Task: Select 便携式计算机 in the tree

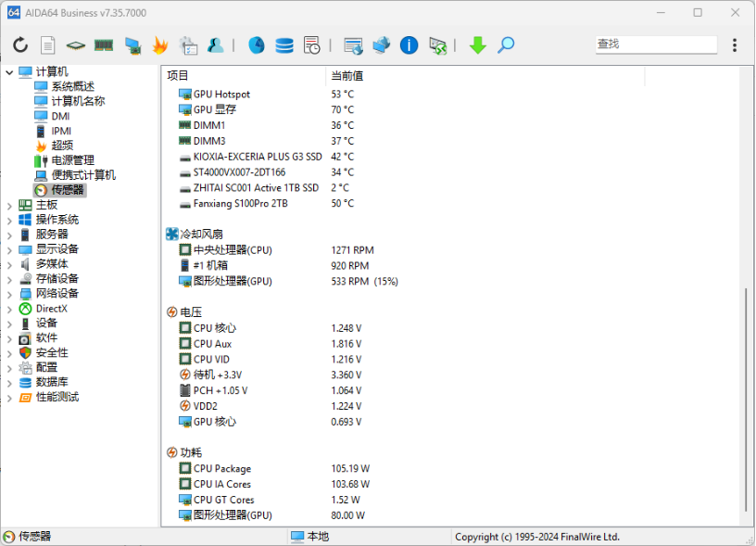Action: (x=83, y=175)
